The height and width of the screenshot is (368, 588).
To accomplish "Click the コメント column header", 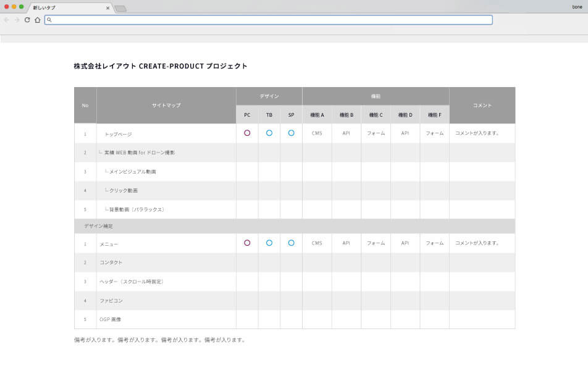I will coord(482,106).
